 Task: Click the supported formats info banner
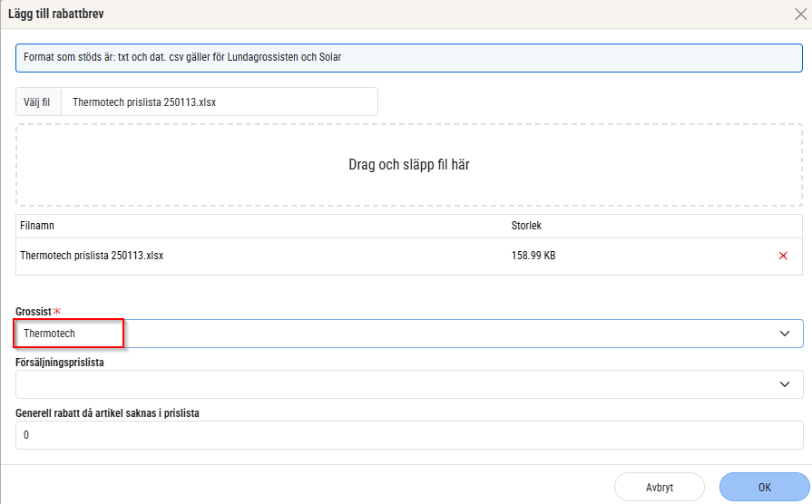click(408, 57)
